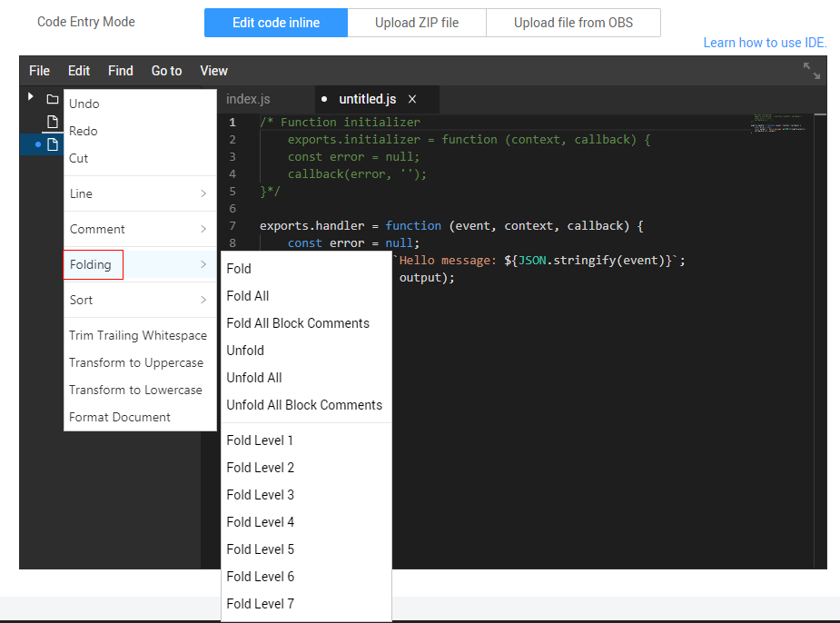Open the File menu

39,71
